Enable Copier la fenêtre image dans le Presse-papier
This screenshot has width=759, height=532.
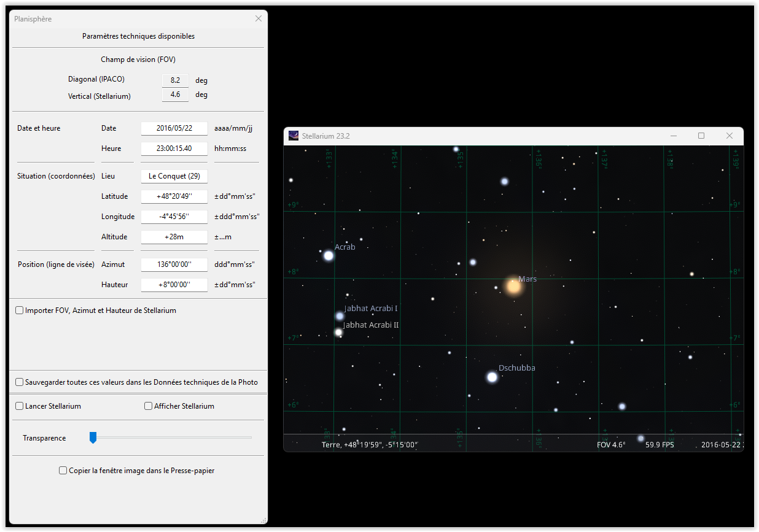[63, 471]
